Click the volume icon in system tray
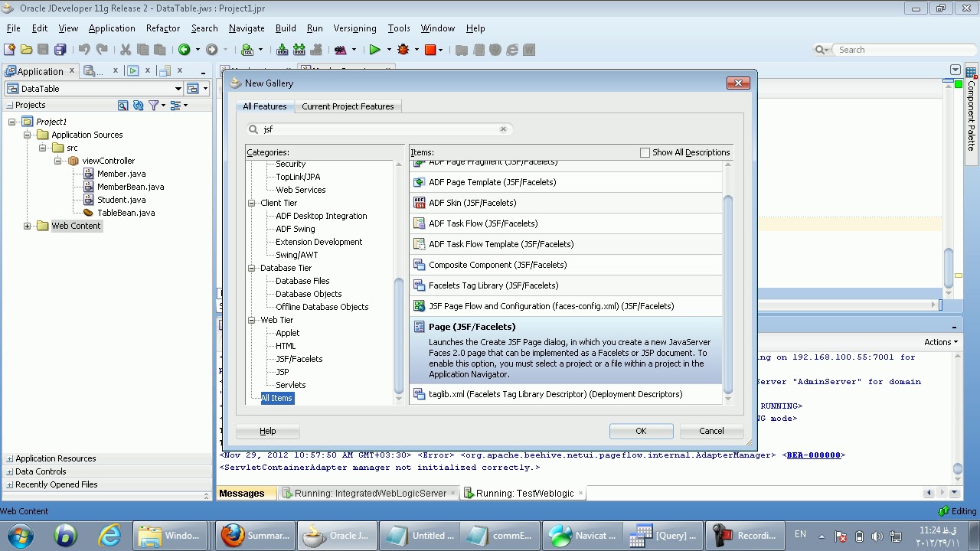980x551 pixels. pos(877,536)
